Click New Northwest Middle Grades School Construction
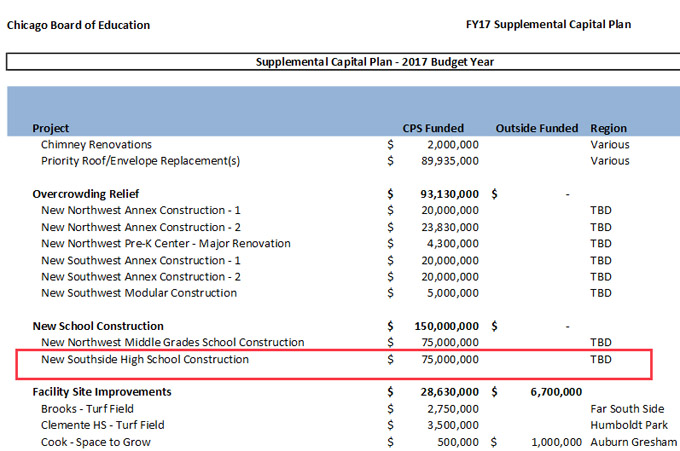Viewport: 680px width, 451px height. point(172,342)
